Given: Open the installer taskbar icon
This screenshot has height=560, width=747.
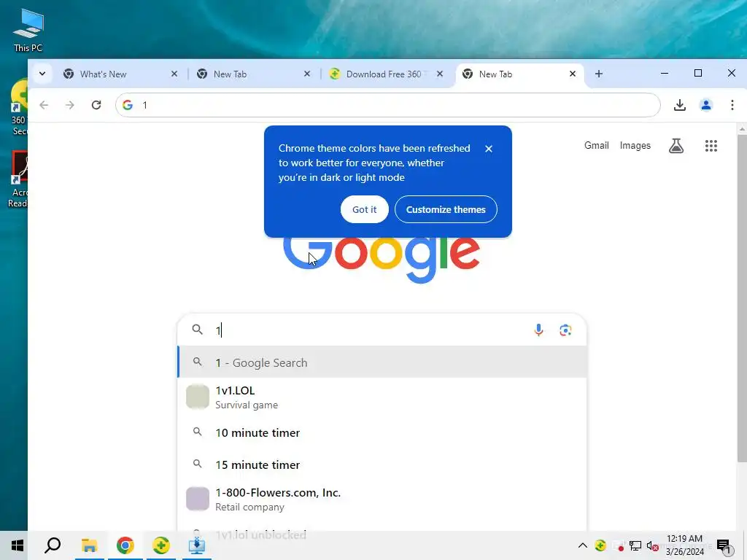Looking at the screenshot, I should tap(197, 545).
